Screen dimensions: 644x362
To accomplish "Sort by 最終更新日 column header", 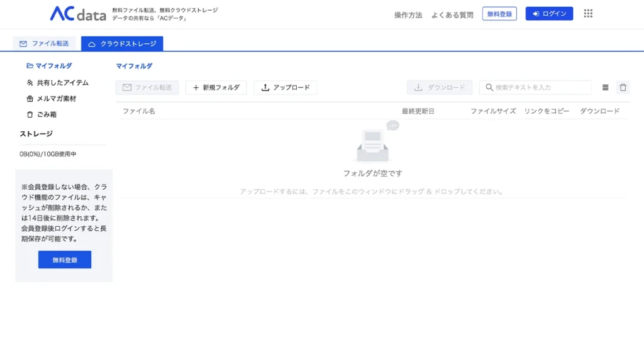I will click(418, 111).
